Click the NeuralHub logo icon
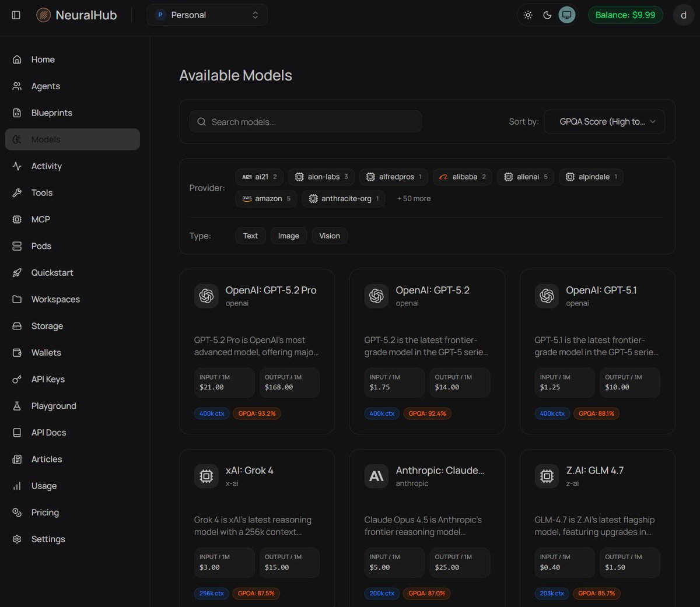The image size is (700, 607). 44,15
